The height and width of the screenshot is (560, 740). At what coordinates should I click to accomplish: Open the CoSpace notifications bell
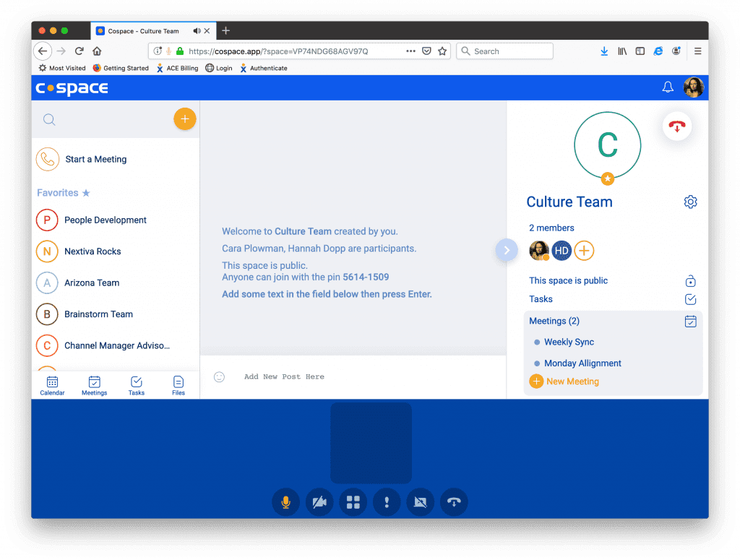coord(667,87)
